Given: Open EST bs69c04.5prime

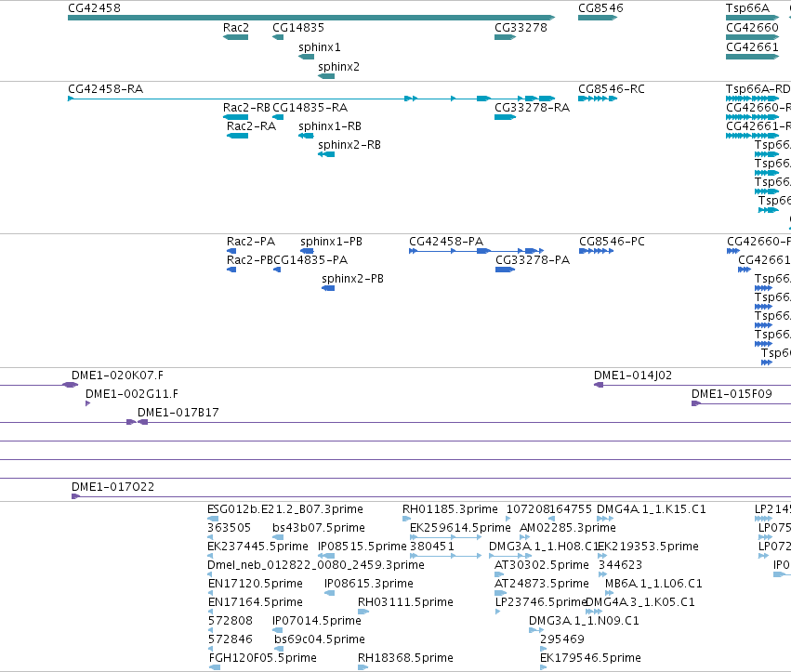Looking at the screenshot, I should [x=320, y=639].
